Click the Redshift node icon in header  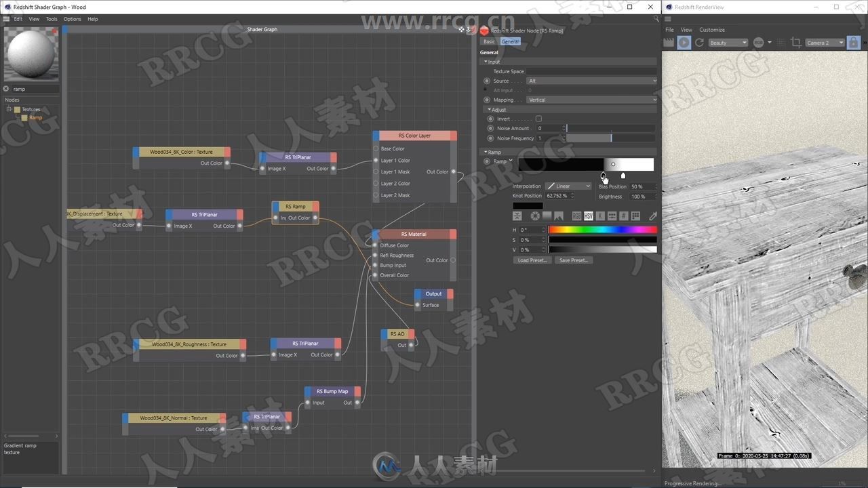[484, 30]
